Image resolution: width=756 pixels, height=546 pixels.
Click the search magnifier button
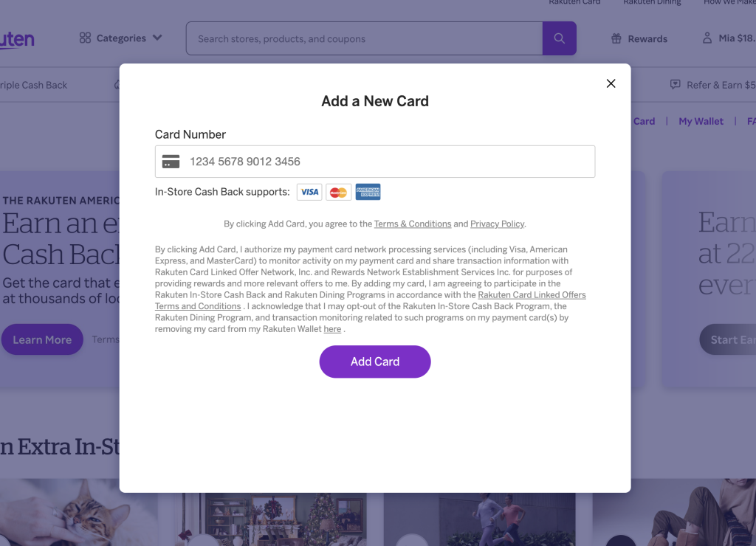pos(559,38)
